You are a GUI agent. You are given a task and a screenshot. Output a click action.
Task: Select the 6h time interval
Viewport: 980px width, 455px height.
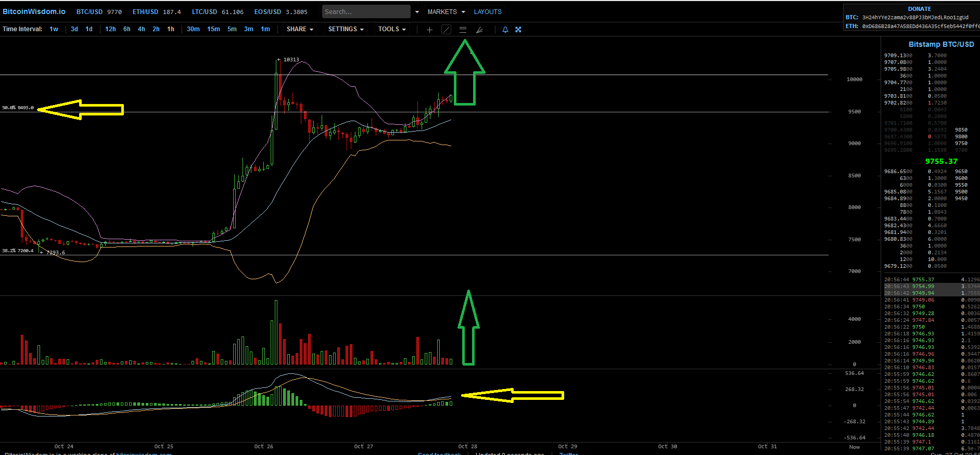[127, 29]
